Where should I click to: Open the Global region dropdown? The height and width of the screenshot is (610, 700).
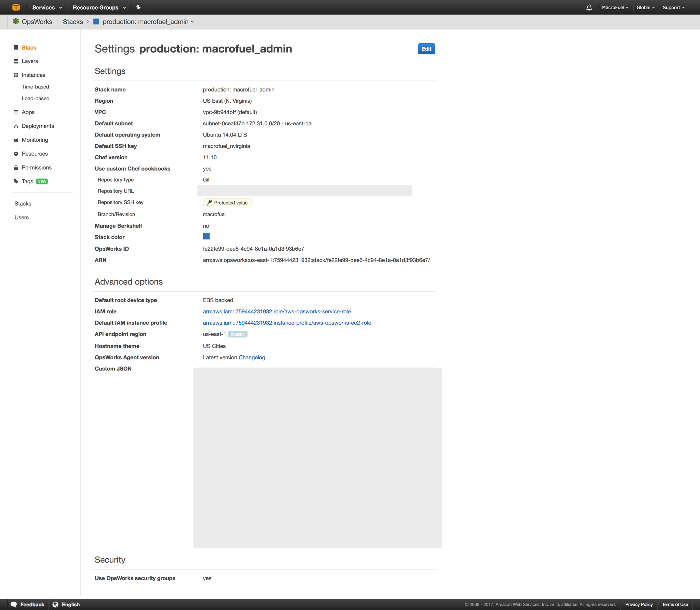coord(645,8)
